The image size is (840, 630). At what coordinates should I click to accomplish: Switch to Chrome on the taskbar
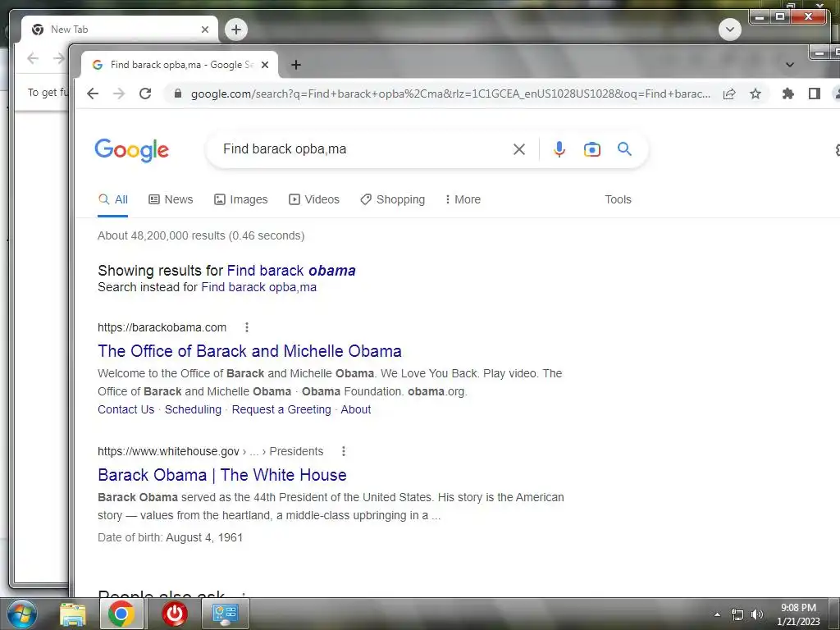coord(121,614)
